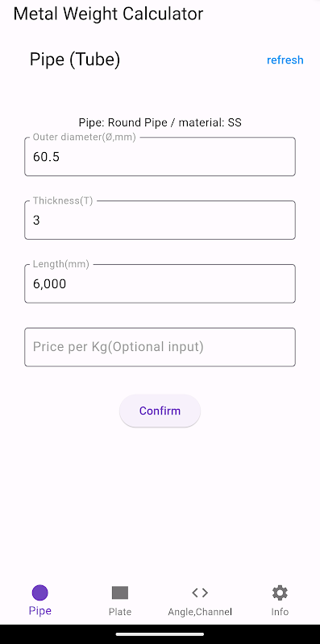Tap the purple Pipe circle icon
Screen dimensions: 320x644
point(39,592)
